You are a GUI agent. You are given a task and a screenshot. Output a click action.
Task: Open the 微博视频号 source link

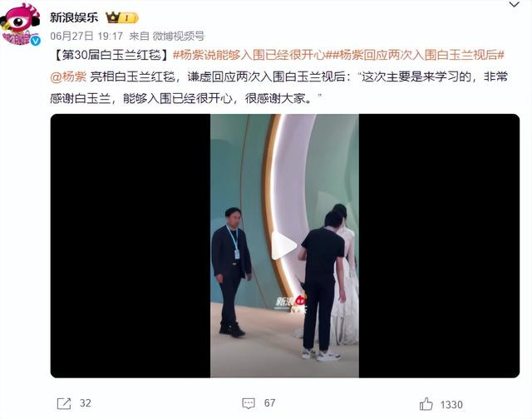pyautogui.click(x=179, y=36)
